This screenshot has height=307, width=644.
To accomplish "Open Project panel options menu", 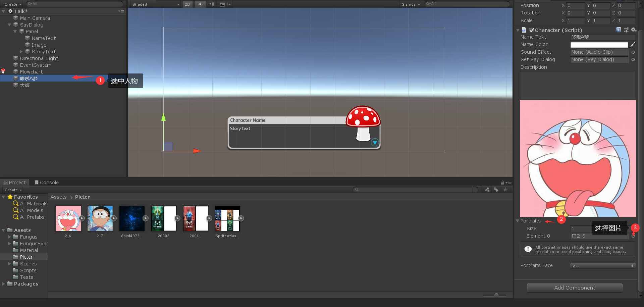I will (509, 183).
